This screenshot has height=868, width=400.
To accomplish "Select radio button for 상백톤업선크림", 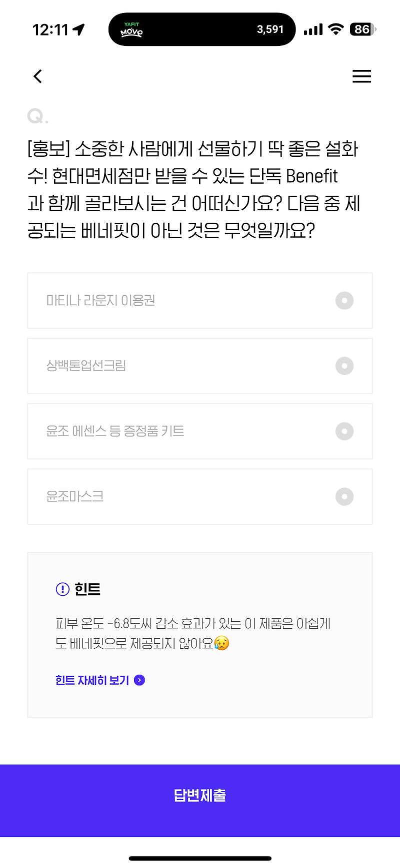I will click(344, 366).
